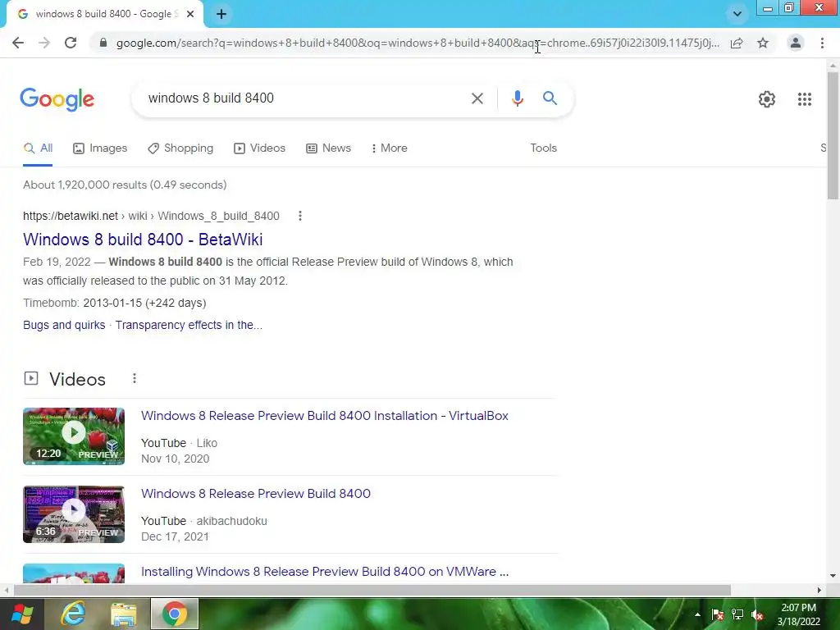Viewport: 840px width, 630px height.
Task: Play the 12:20 video thumbnail
Action: point(74,436)
